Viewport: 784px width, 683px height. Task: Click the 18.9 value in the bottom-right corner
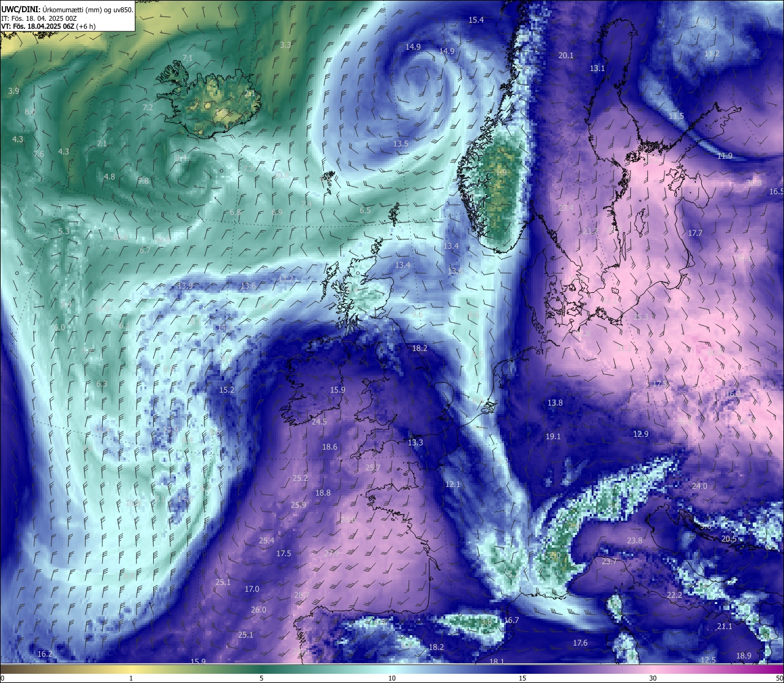click(744, 656)
